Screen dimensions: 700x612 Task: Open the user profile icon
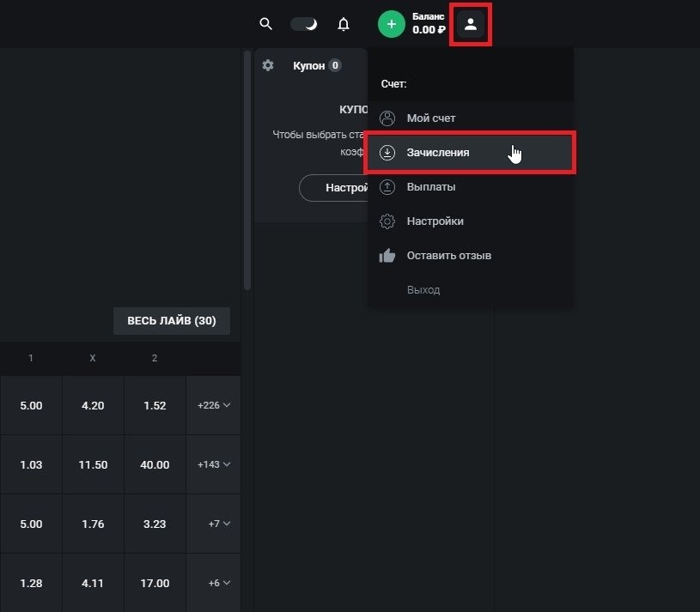pos(471,24)
